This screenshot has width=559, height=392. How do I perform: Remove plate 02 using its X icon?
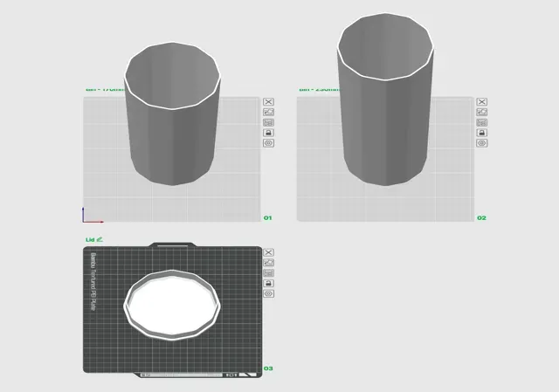481,102
